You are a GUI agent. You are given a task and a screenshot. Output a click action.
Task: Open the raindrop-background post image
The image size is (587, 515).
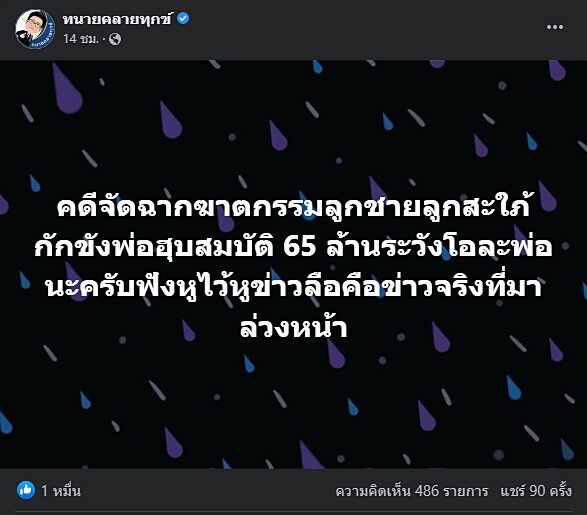coord(294,264)
